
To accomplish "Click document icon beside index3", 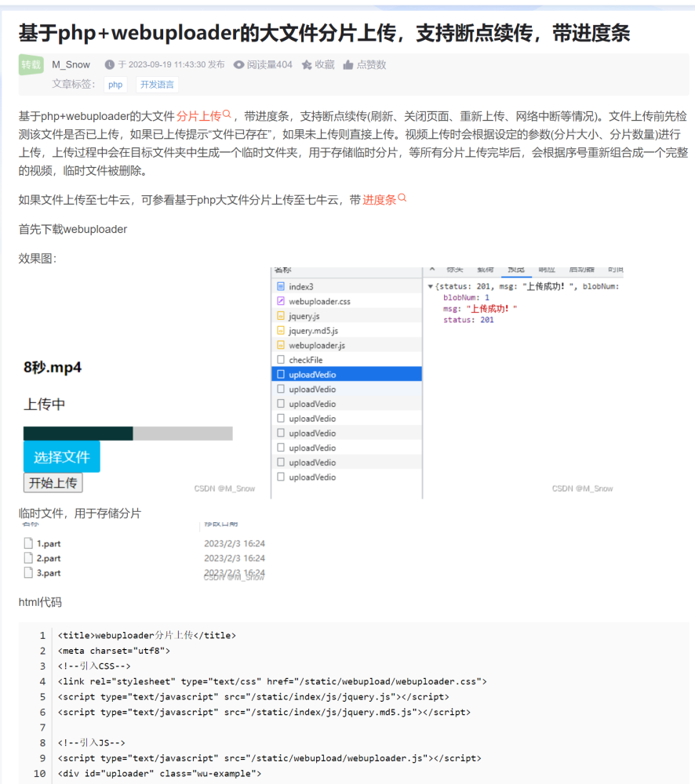I will (x=281, y=286).
